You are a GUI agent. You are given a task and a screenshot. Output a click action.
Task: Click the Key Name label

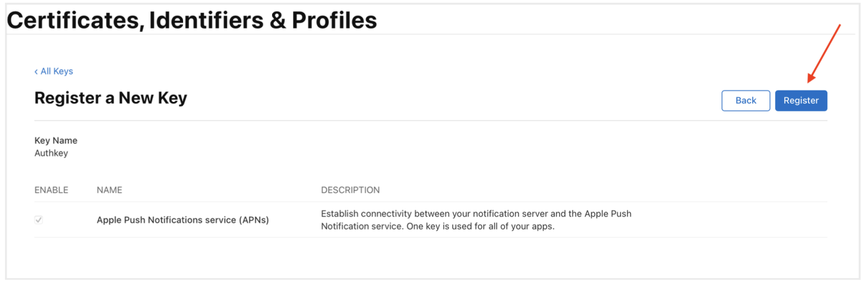[x=56, y=141]
